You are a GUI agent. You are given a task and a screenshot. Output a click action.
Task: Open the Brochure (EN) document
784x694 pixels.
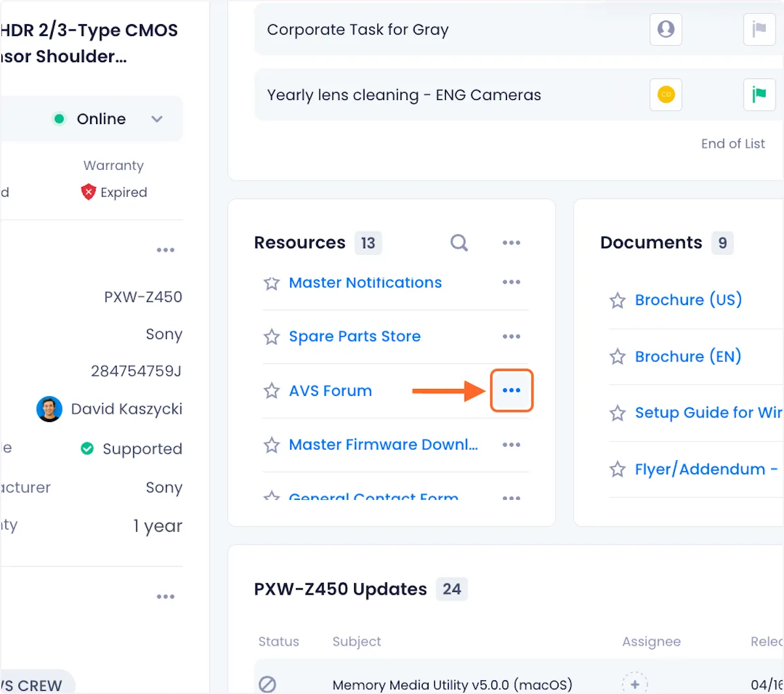click(688, 356)
